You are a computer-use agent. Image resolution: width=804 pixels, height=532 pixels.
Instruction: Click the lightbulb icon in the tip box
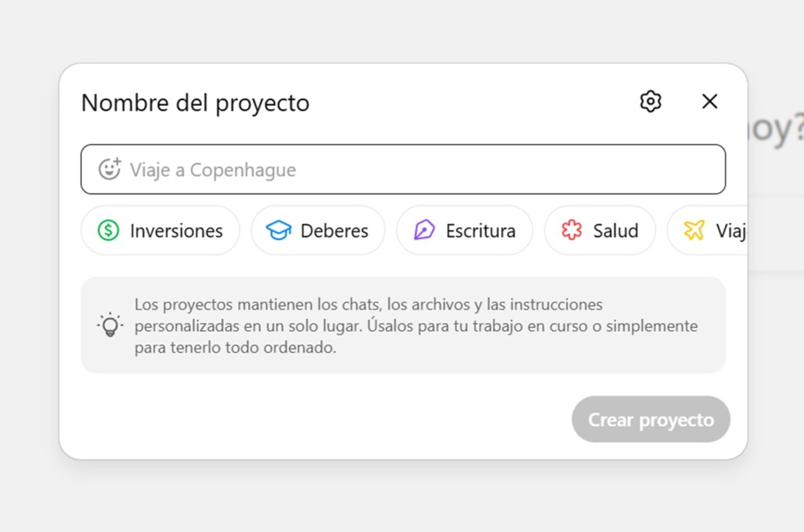click(x=109, y=325)
